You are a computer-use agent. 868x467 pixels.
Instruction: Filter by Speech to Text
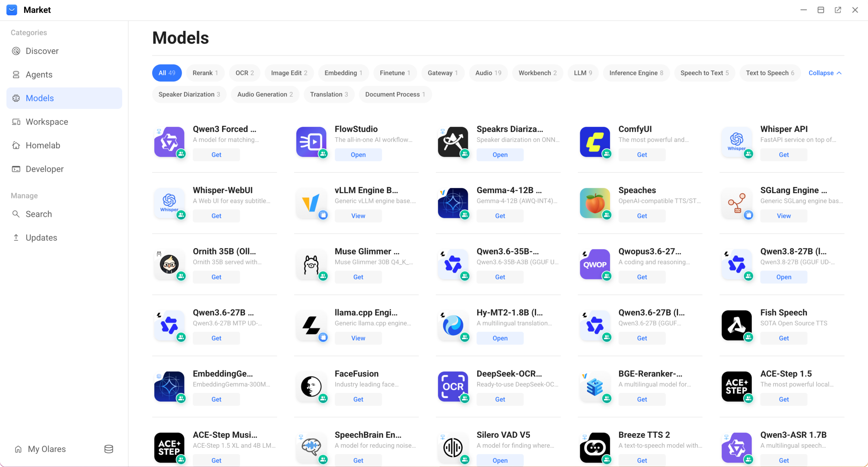tap(705, 73)
